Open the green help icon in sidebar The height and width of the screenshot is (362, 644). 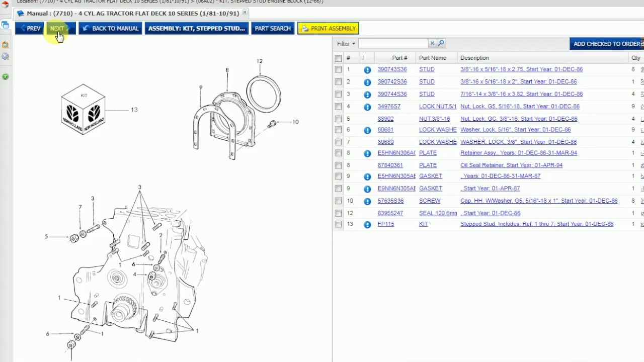pyautogui.click(x=5, y=77)
